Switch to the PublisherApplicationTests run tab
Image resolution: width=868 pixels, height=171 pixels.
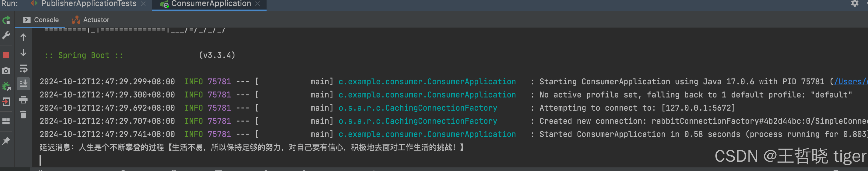tap(88, 4)
